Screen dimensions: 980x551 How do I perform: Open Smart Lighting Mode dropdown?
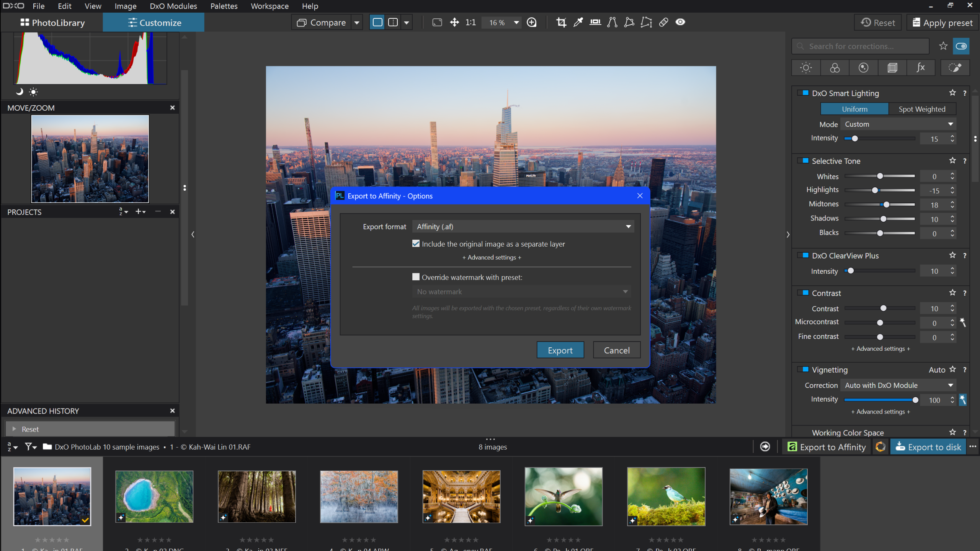pos(898,124)
